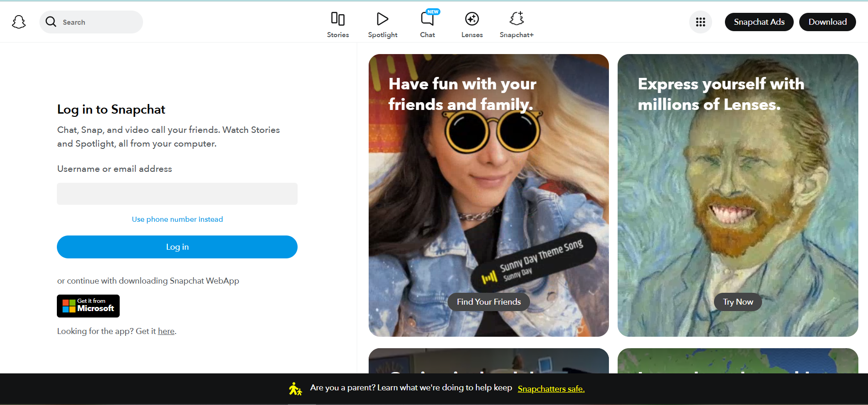This screenshot has width=868, height=405.
Task: Click the Username or email address field
Action: click(177, 194)
